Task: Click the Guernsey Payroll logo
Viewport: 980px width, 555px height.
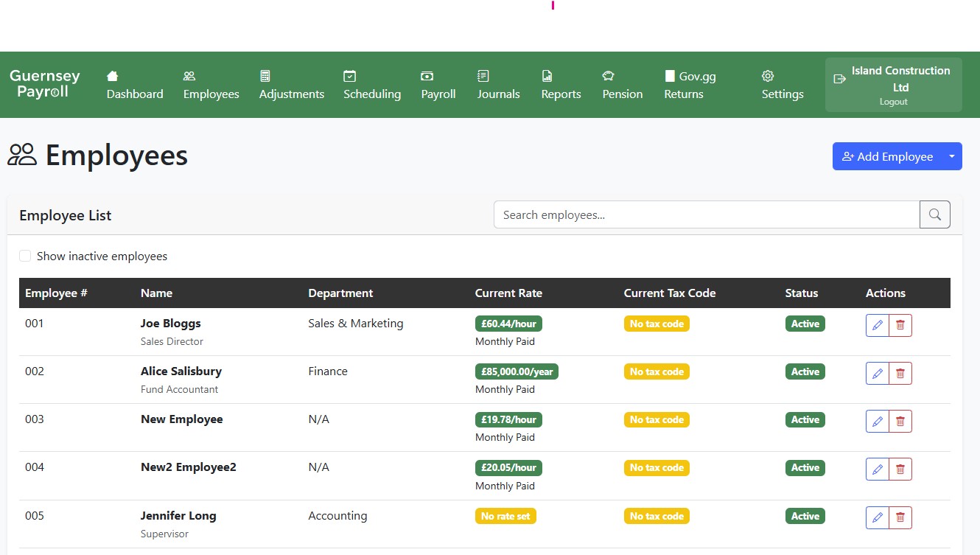Action: pyautogui.click(x=45, y=85)
